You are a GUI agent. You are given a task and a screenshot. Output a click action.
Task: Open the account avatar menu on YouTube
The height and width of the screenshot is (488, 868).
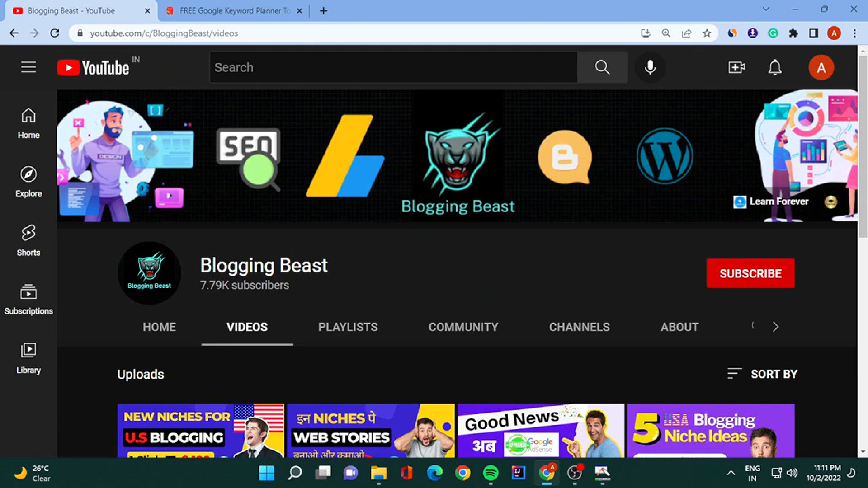(821, 67)
